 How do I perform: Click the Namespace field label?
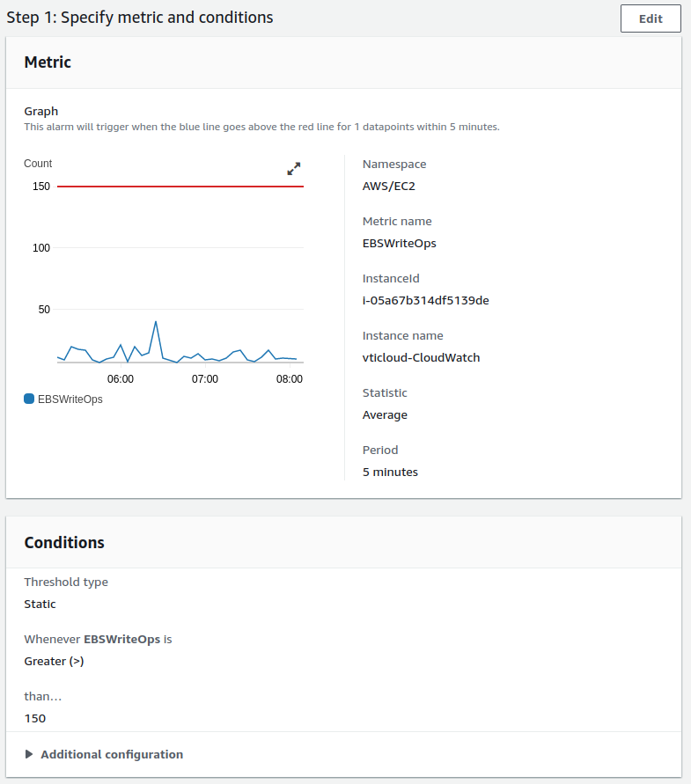point(394,164)
